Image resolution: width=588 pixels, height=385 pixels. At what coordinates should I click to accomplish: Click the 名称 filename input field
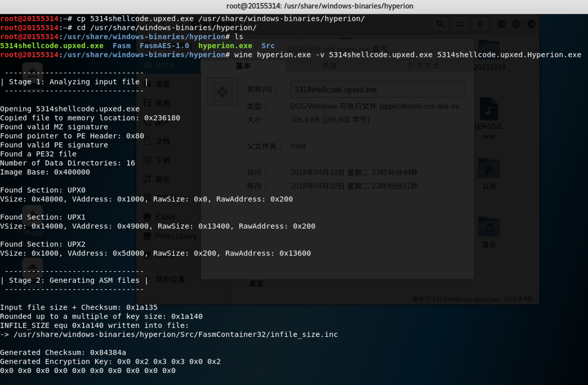(x=377, y=89)
